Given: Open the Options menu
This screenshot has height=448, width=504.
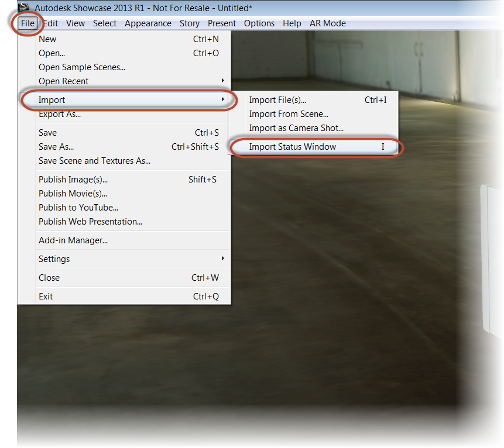Looking at the screenshot, I should (259, 23).
